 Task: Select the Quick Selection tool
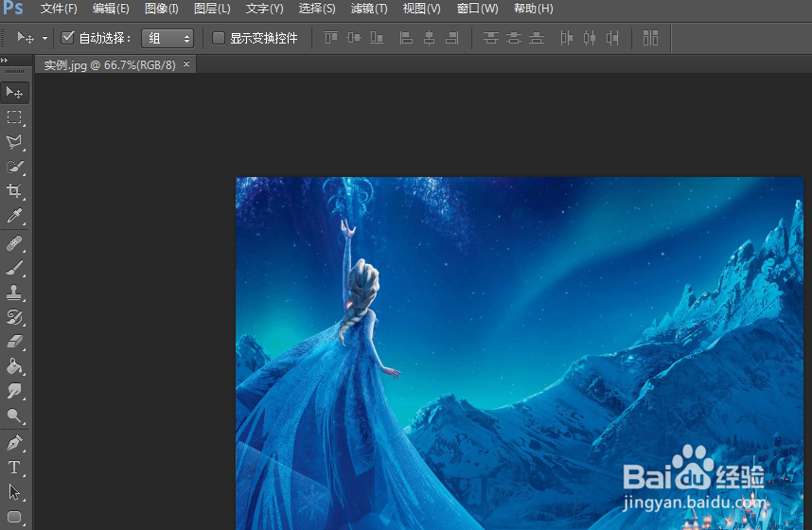(x=14, y=167)
